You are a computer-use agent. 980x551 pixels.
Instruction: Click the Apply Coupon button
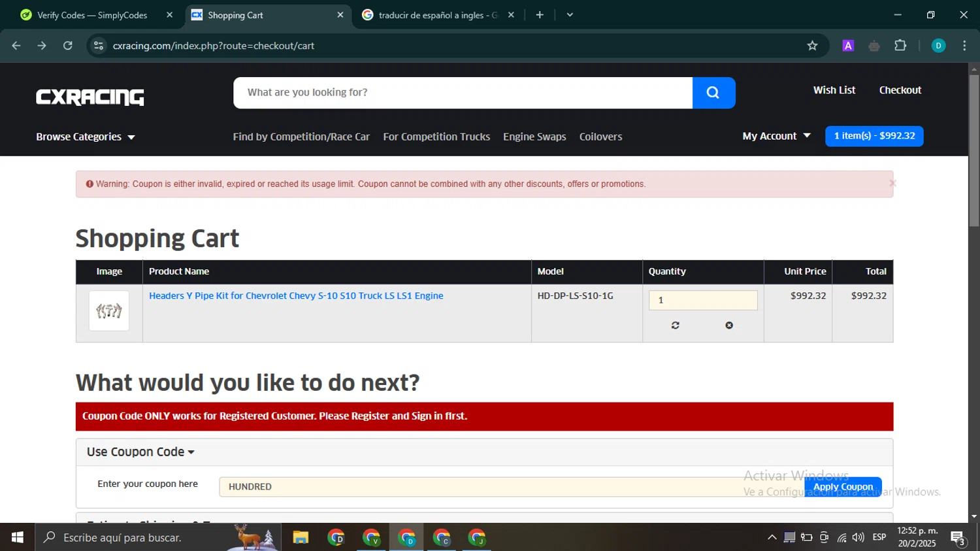843,487
